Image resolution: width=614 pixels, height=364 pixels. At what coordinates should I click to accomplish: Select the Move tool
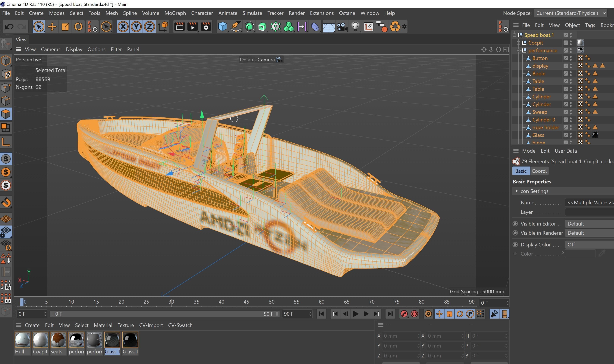point(52,27)
